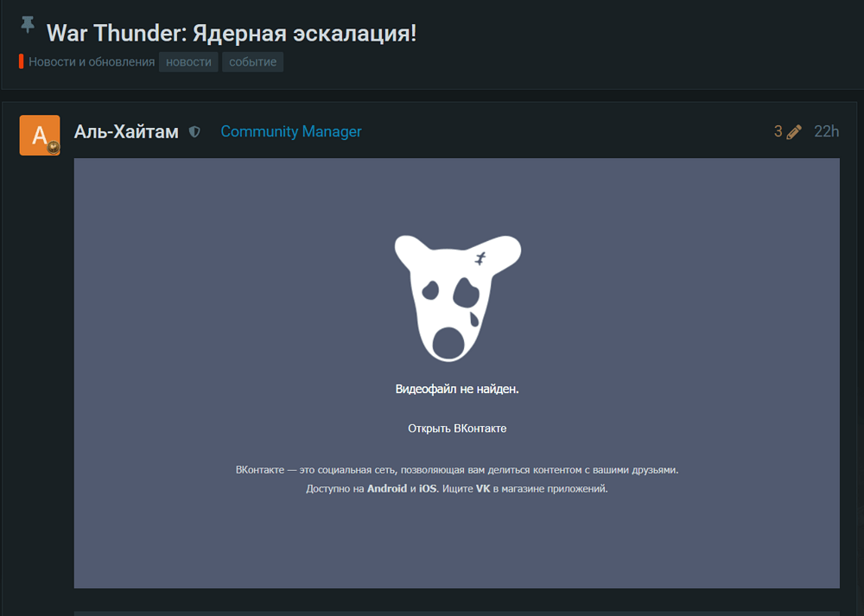Open post edit history via the number 3
864x616 pixels.
[778, 132]
